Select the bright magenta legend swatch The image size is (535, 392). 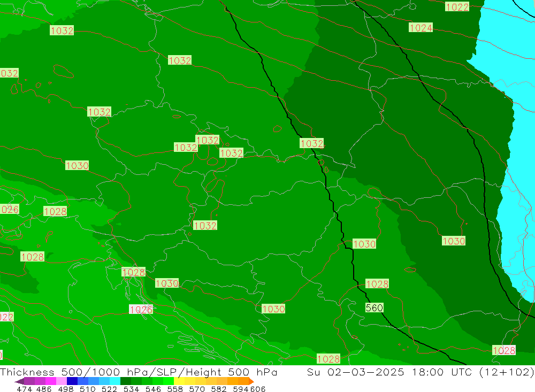(x=50, y=381)
